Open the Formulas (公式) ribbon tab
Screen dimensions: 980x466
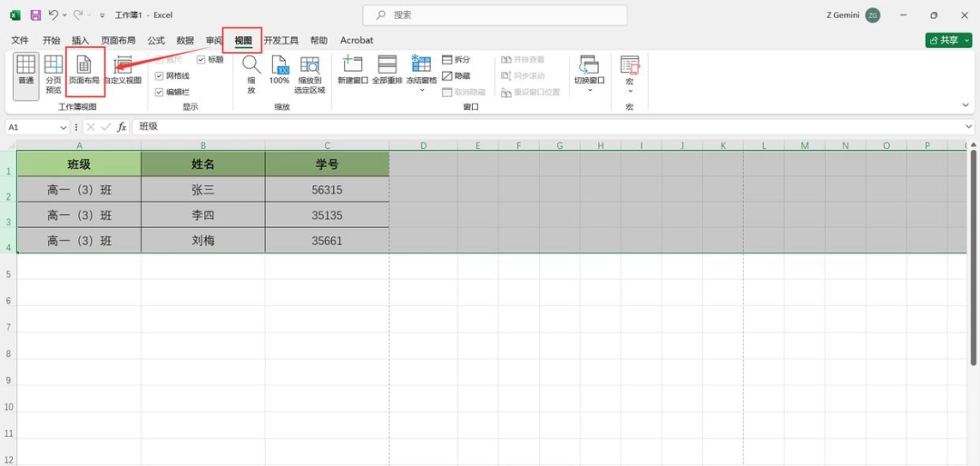point(156,40)
